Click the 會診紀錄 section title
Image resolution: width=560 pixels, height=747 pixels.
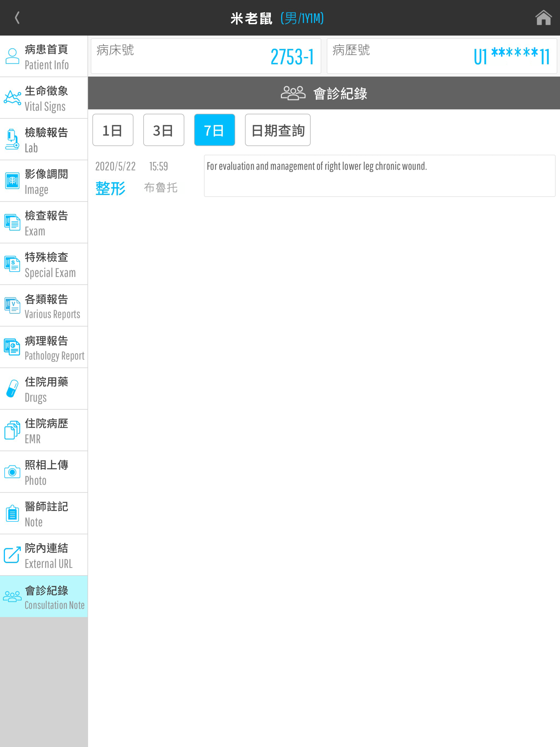coord(340,94)
